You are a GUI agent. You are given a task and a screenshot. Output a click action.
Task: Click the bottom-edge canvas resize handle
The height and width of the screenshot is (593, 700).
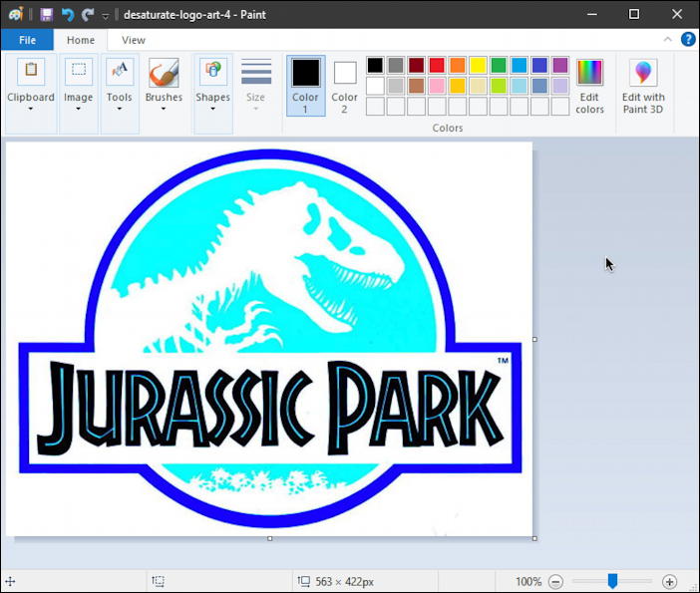point(269,538)
